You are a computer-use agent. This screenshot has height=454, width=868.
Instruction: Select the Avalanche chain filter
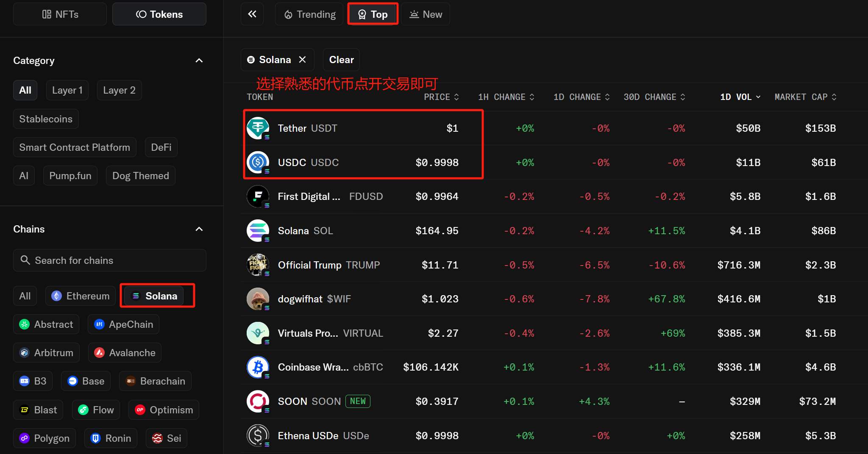(x=125, y=353)
